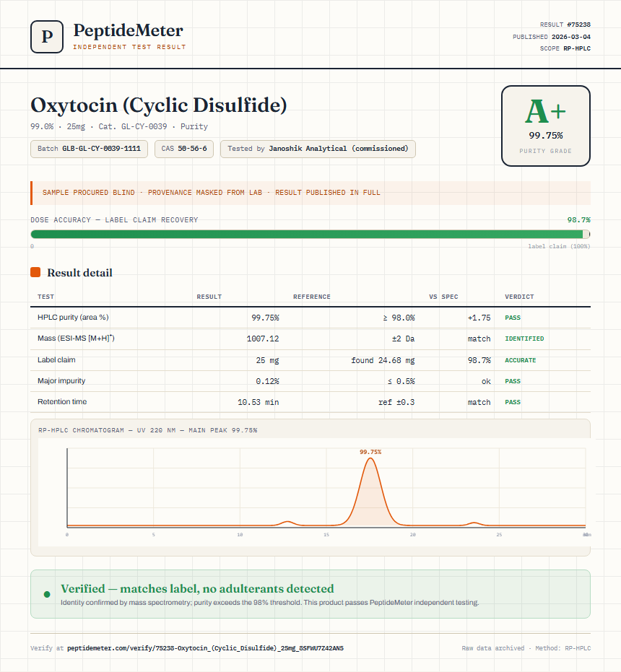Select the HPLC purity (area %) row label
The width and height of the screenshot is (621, 672).
coord(73,317)
